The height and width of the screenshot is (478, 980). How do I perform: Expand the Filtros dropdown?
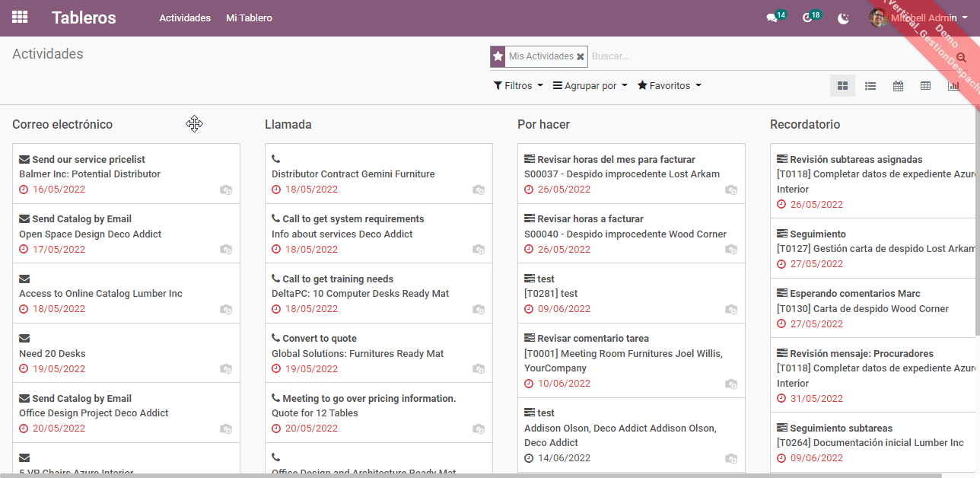point(518,86)
